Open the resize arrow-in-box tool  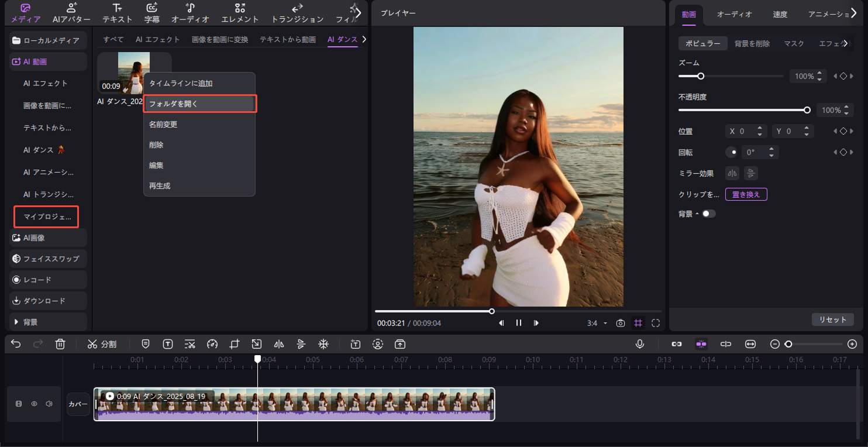coord(257,344)
